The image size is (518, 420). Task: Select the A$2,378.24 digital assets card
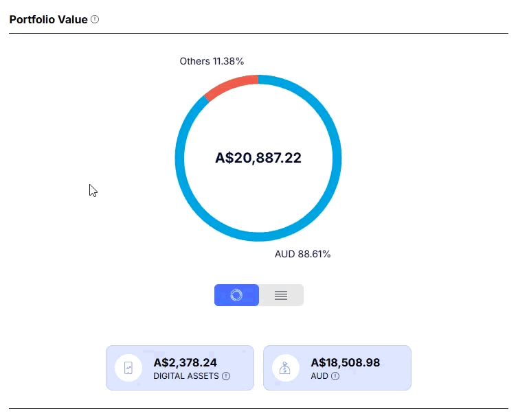click(x=180, y=368)
